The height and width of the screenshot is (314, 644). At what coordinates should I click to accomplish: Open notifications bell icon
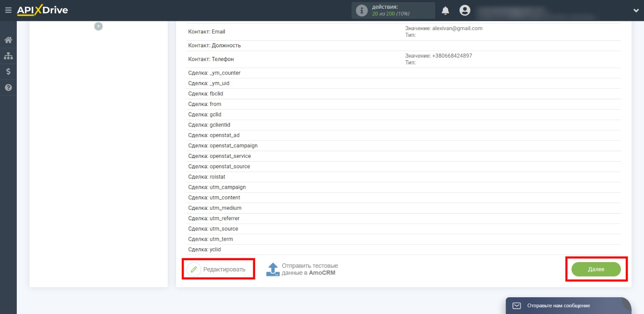446,10
